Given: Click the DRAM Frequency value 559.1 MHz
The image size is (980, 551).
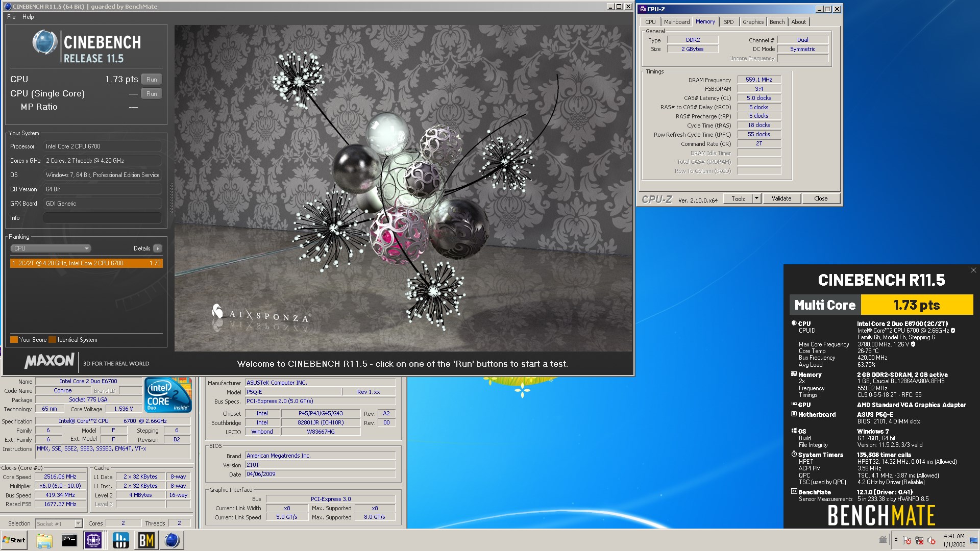Looking at the screenshot, I should (759, 80).
